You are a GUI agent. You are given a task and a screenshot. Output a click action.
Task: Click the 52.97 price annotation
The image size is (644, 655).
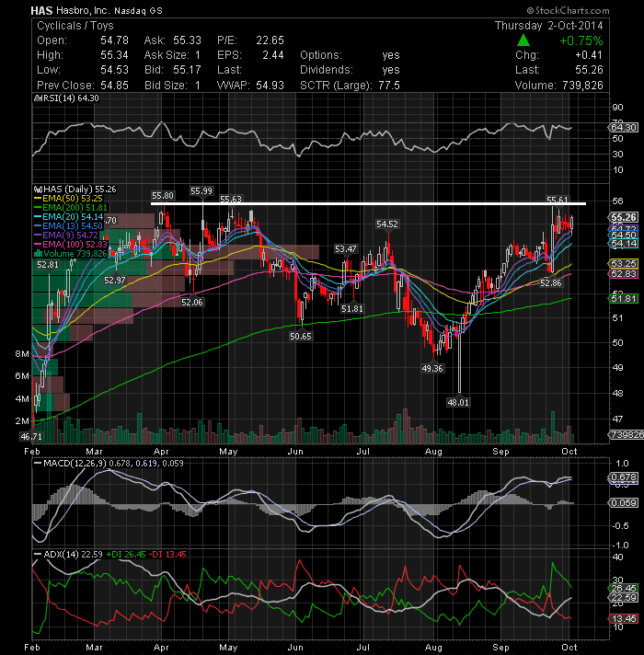click(x=115, y=281)
